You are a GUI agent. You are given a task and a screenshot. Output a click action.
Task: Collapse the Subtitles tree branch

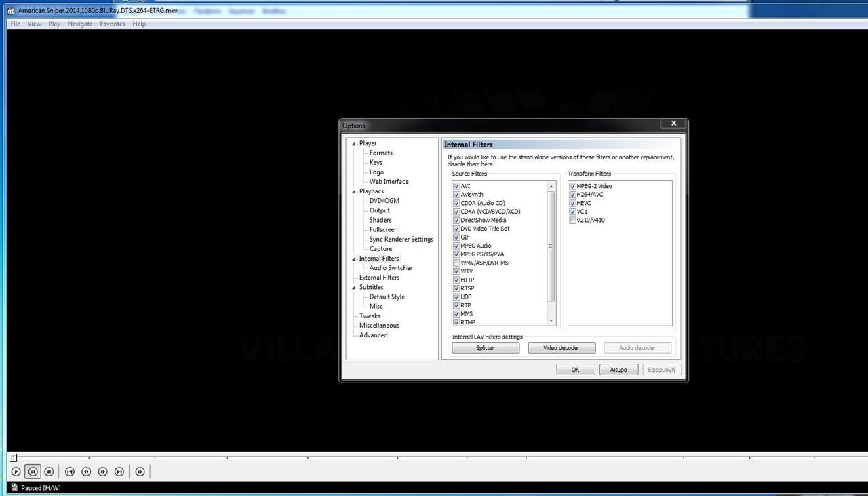click(353, 287)
